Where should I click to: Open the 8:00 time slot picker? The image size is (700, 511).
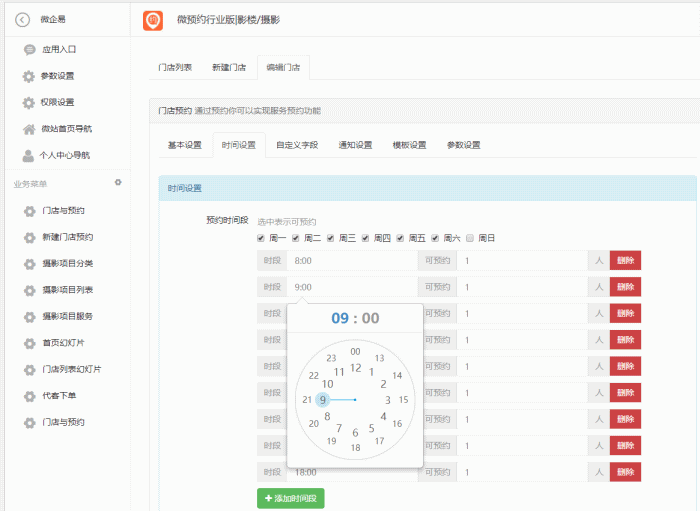(x=351, y=260)
